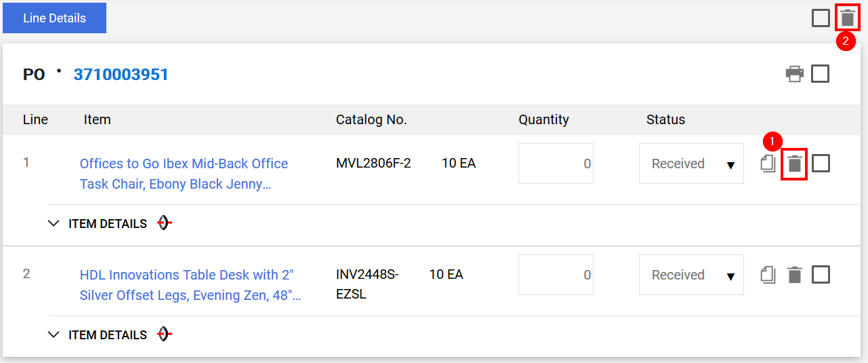Viewport: 868px width, 363px height.
Task: Open PO number 3710003951 link
Action: [x=121, y=75]
